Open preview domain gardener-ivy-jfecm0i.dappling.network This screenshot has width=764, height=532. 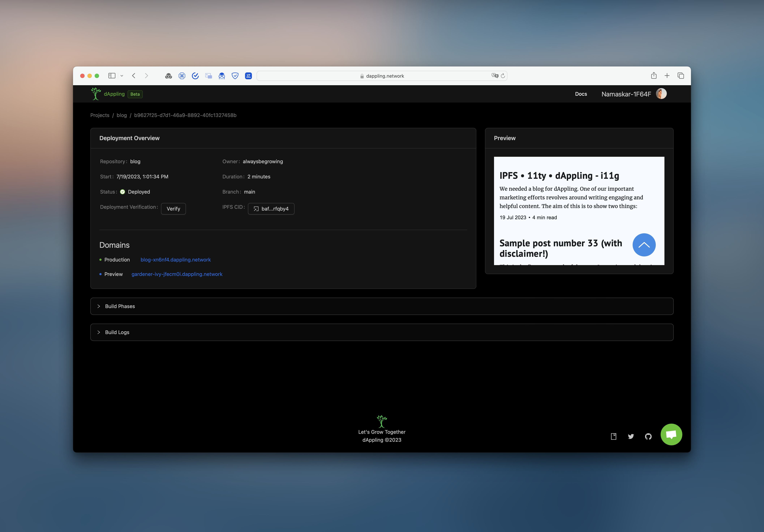177,274
